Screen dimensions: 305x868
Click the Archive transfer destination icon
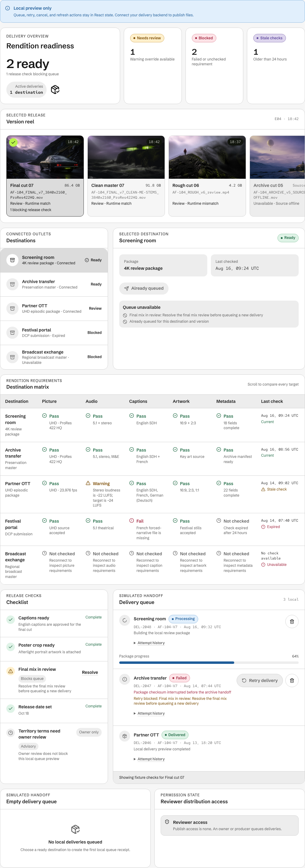coord(12,284)
